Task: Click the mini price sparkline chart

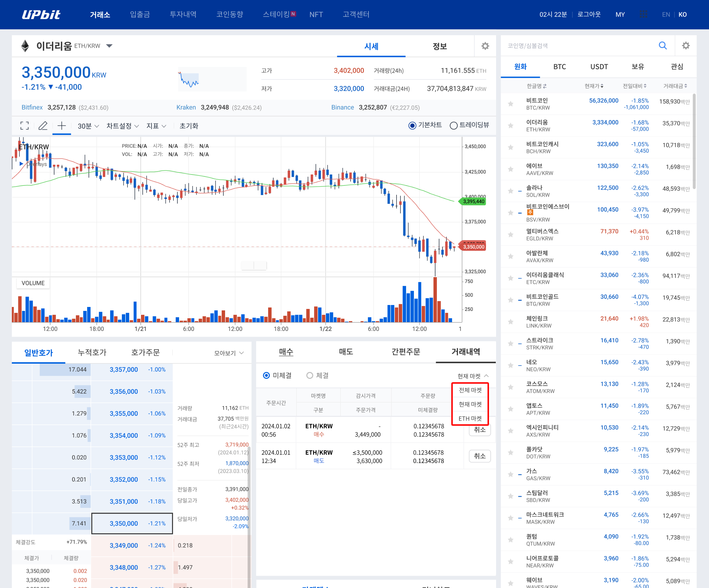Action: click(x=212, y=79)
